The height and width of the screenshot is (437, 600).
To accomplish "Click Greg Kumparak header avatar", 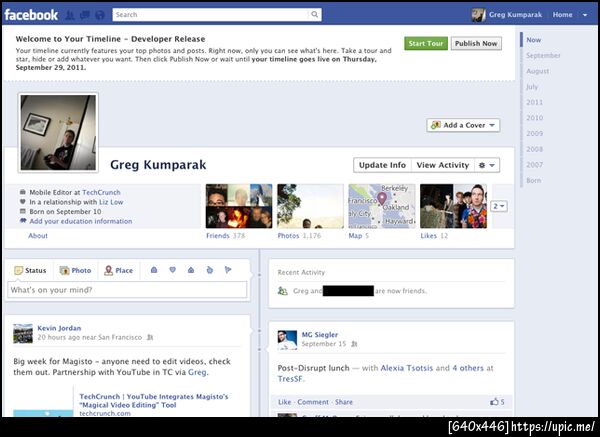I will click(x=478, y=15).
